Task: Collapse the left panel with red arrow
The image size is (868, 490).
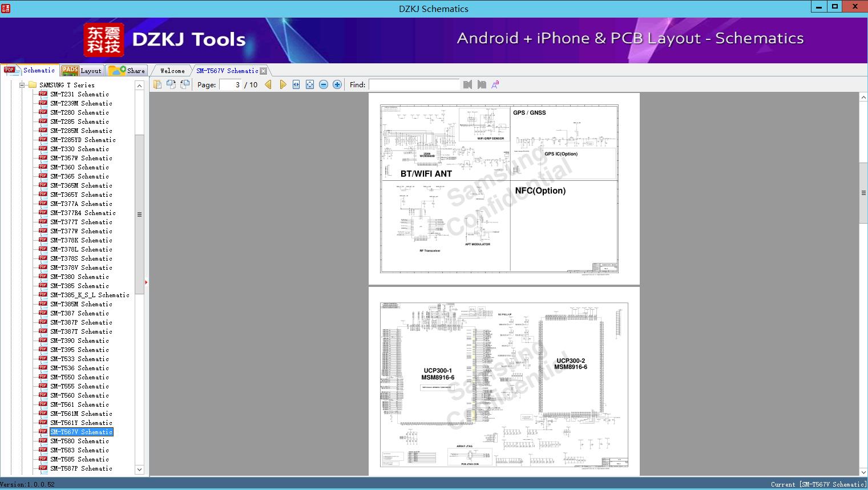Action: [x=146, y=282]
